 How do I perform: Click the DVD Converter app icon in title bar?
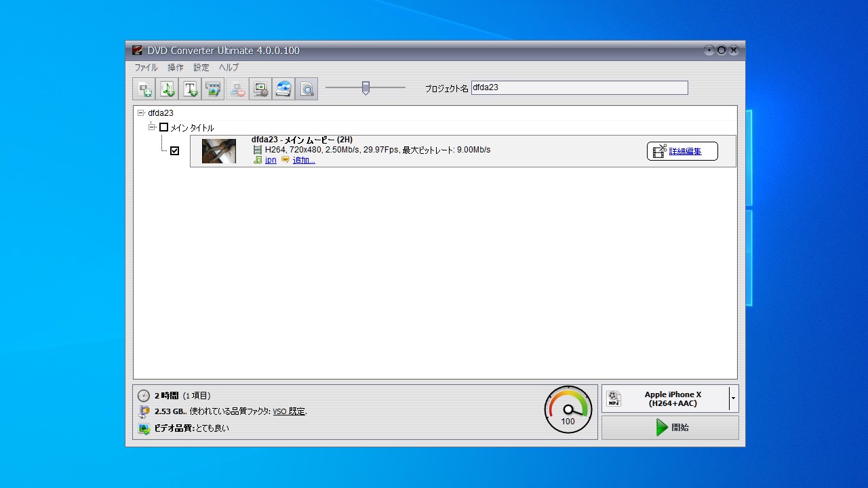tap(138, 51)
